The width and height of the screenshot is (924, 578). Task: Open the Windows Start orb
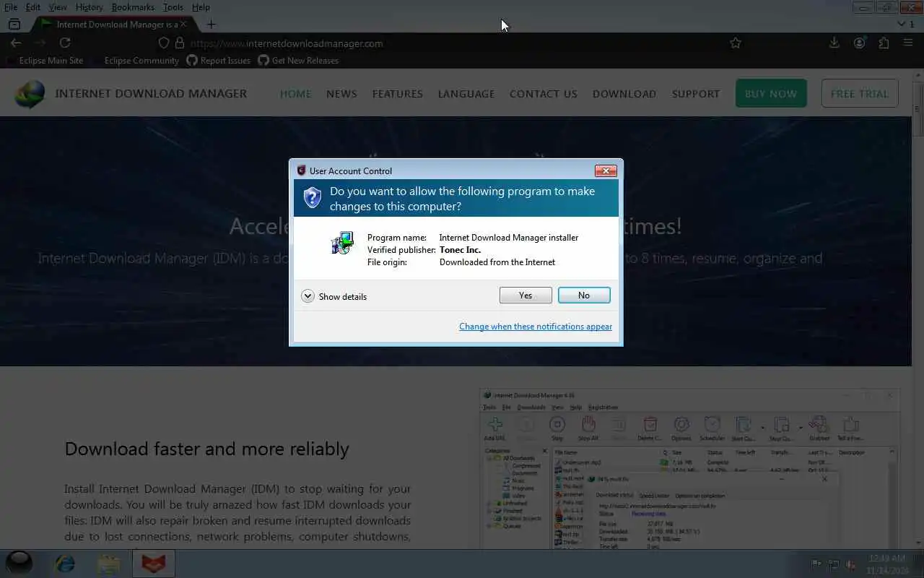tap(19, 563)
